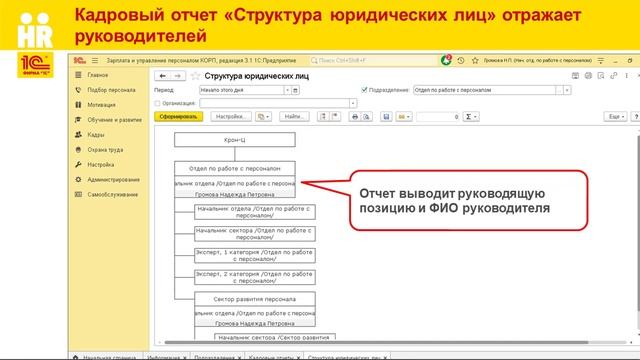Select Громова Надежда Петровна under Отдел по работе
Viewport: 640px width, 360px height.
tap(235, 194)
